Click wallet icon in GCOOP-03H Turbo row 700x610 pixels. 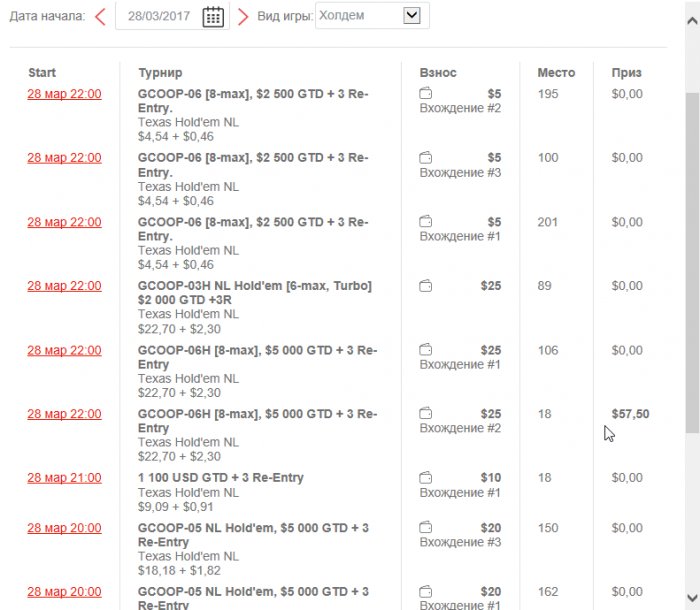(x=426, y=286)
